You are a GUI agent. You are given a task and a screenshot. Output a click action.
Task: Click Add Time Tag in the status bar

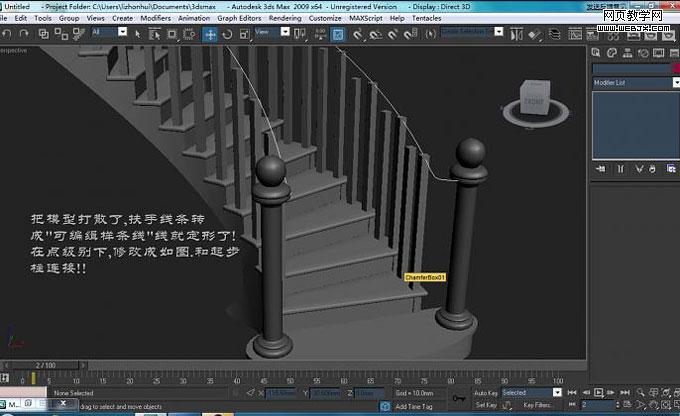pyautogui.click(x=414, y=407)
